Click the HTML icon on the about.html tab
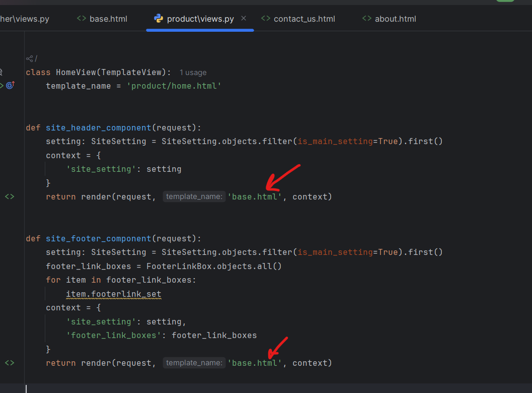 tap(367, 19)
